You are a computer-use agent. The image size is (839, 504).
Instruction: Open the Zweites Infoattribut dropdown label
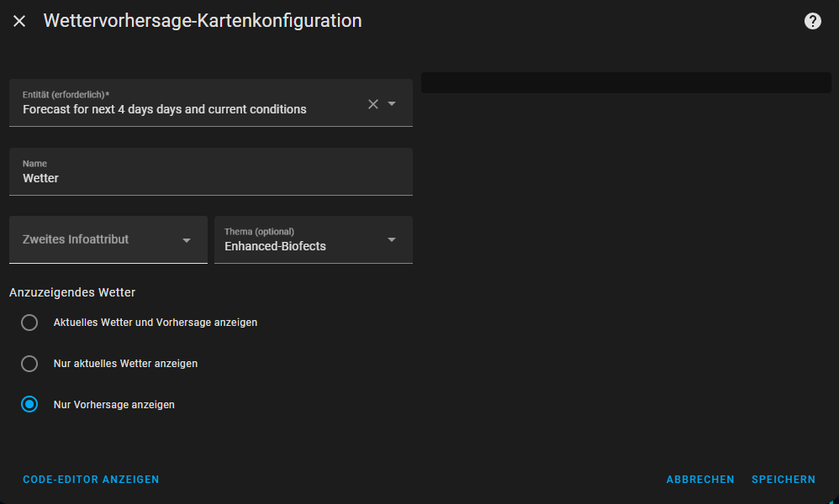pos(76,239)
